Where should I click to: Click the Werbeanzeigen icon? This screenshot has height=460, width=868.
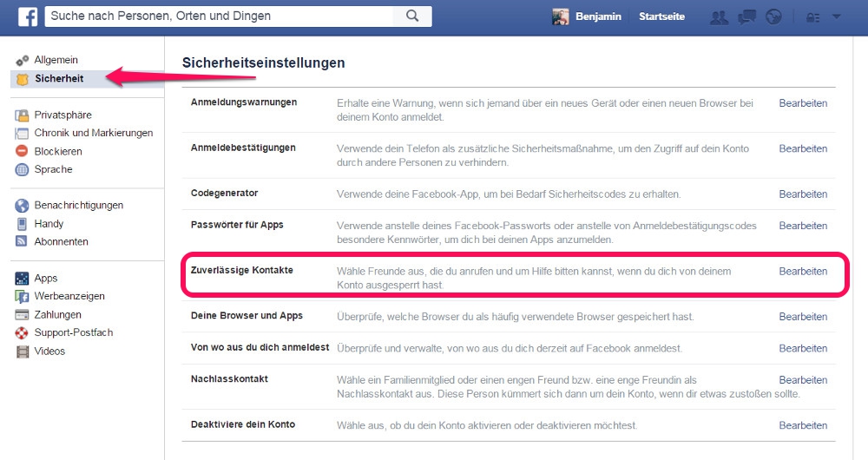[22, 296]
